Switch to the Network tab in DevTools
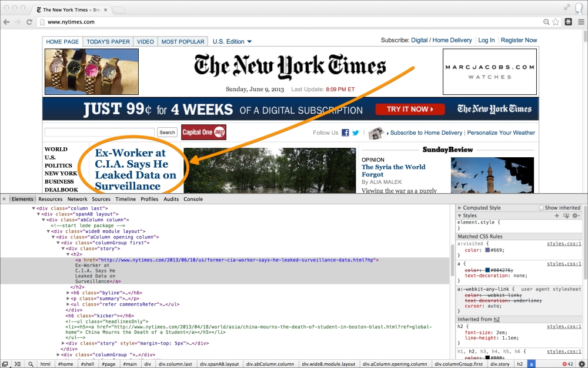This screenshot has width=588, height=368. point(77,199)
